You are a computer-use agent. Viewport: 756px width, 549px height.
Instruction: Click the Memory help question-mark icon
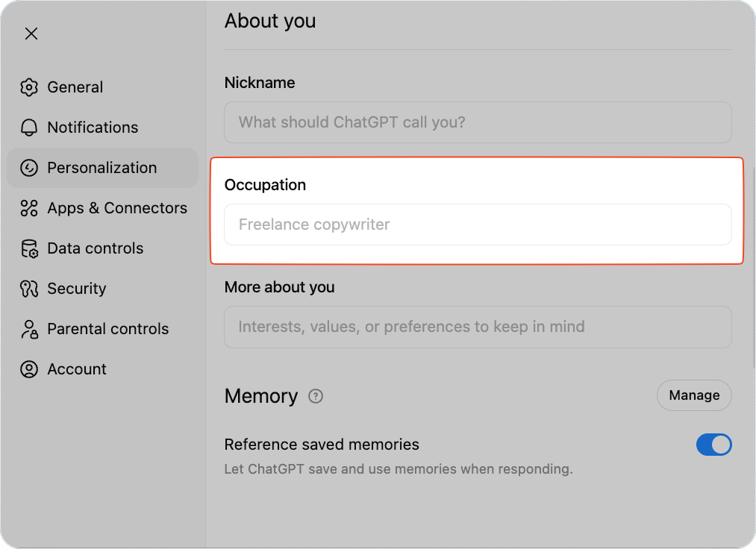point(316,396)
